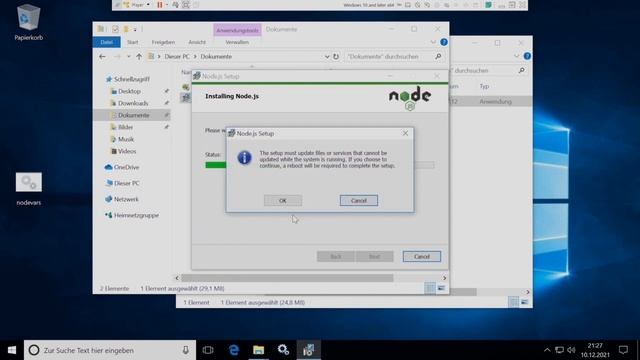Open the volume tray icon
640x360 pixels.
tap(571, 350)
